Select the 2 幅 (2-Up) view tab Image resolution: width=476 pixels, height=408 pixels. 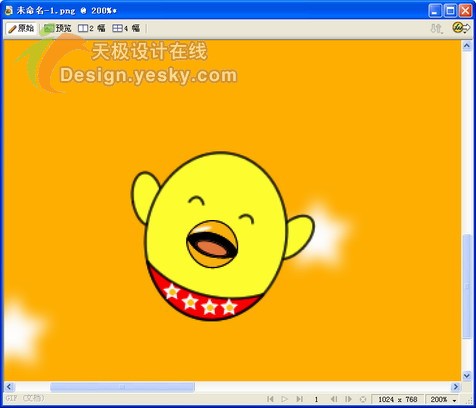pos(91,29)
